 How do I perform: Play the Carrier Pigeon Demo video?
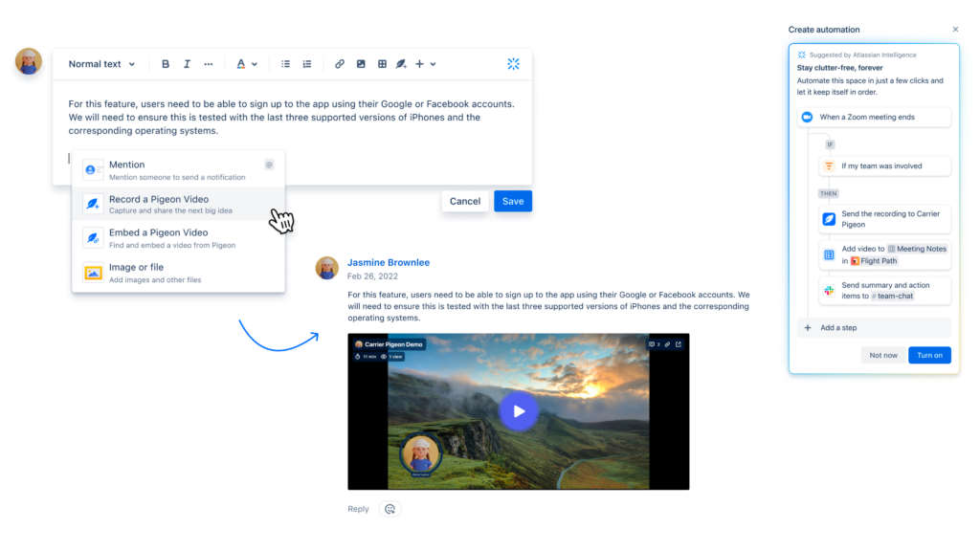(x=518, y=411)
